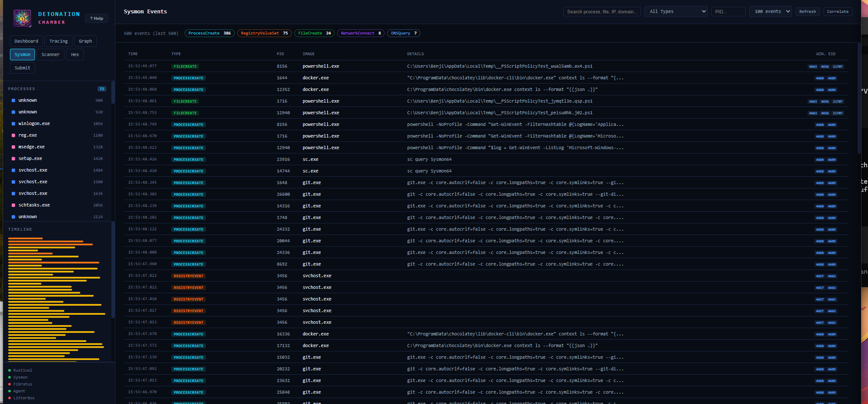Viewport: 868px width, 404px height.
Task: Select winlogon.exe in the process list
Action: point(57,124)
